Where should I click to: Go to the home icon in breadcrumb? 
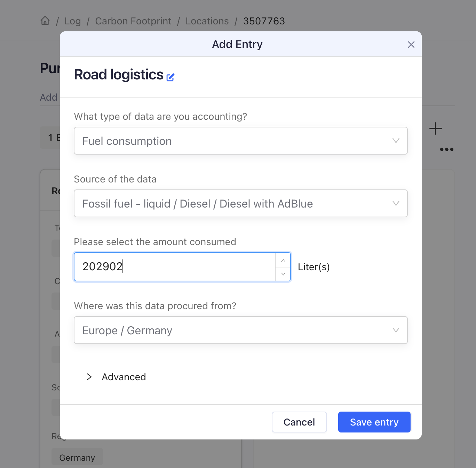[x=45, y=21]
